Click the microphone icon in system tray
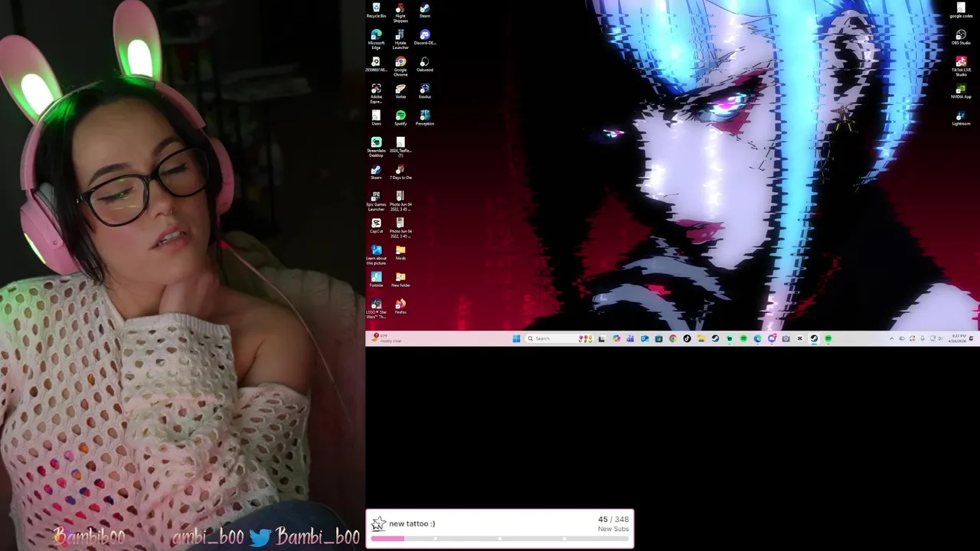The height and width of the screenshot is (551, 980). click(x=923, y=338)
